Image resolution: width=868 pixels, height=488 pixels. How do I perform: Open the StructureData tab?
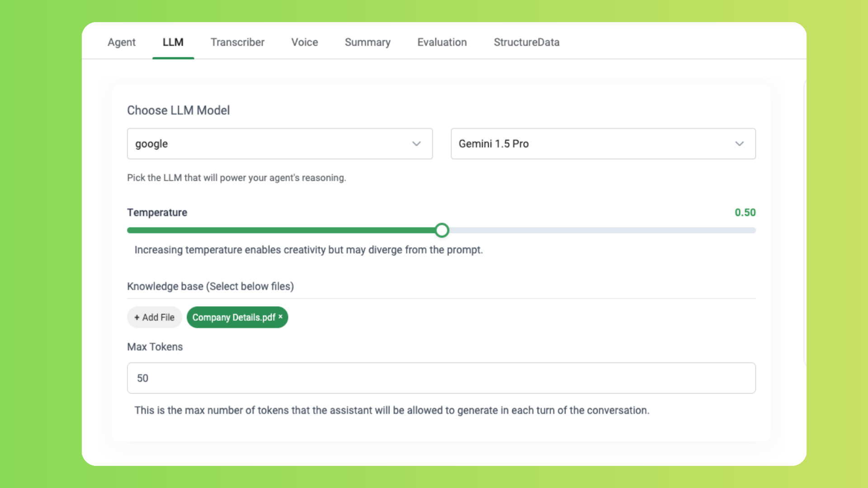tap(526, 42)
